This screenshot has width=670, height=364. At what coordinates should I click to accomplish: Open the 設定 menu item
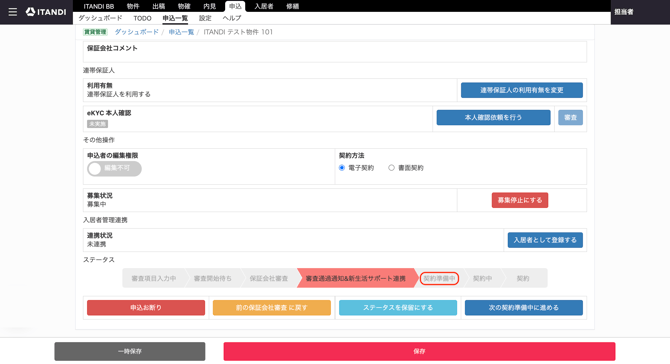coord(205,18)
